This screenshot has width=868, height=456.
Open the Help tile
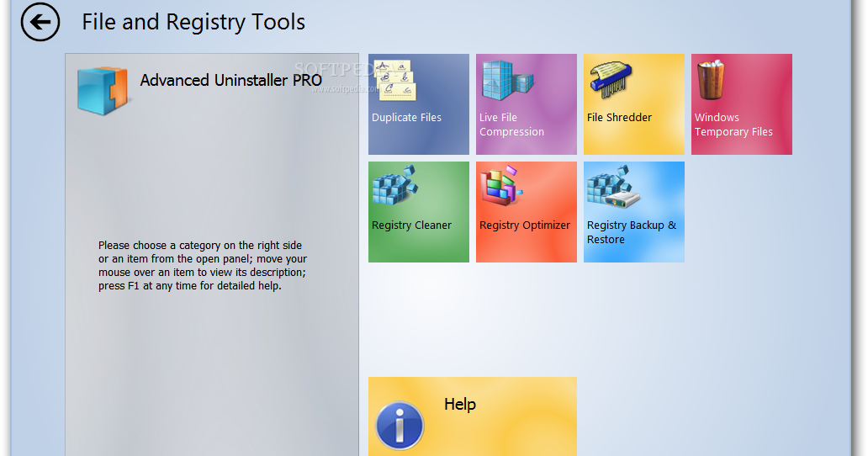472,416
